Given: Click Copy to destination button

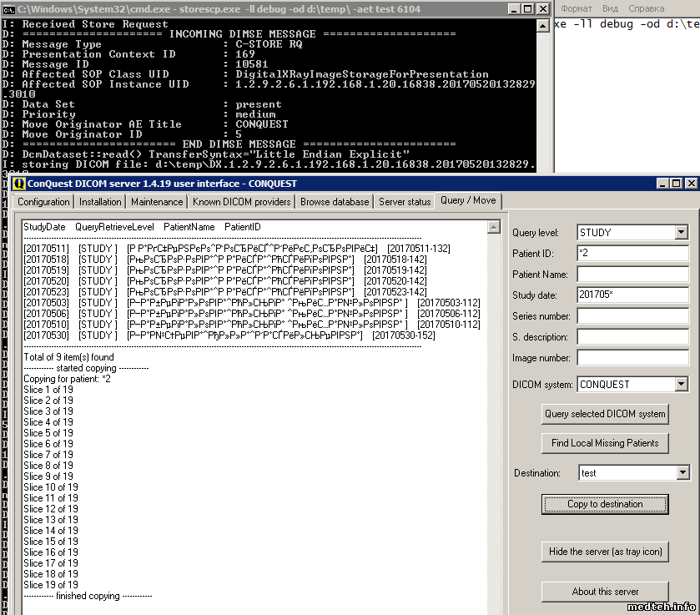Looking at the screenshot, I should (605, 504).
